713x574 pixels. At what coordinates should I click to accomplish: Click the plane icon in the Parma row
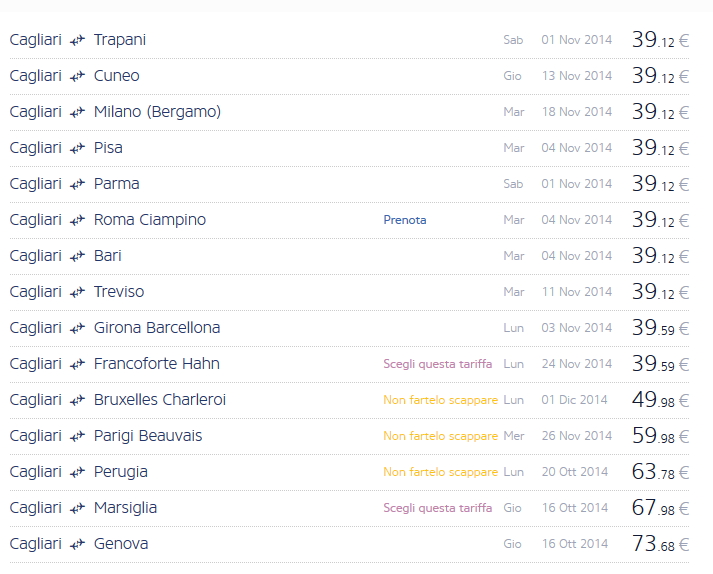pyautogui.click(x=77, y=185)
